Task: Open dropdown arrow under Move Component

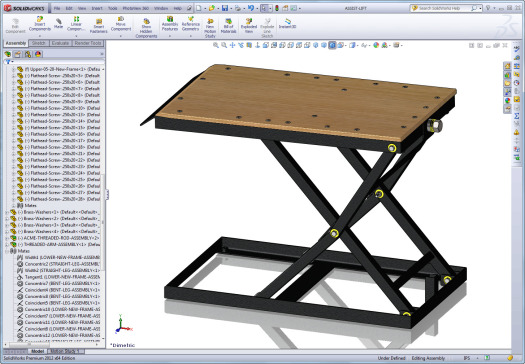Action: (121, 36)
